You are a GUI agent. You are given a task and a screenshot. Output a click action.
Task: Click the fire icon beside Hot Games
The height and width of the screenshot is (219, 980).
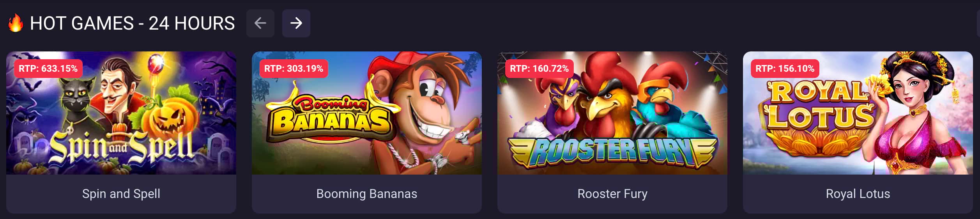pos(16,23)
